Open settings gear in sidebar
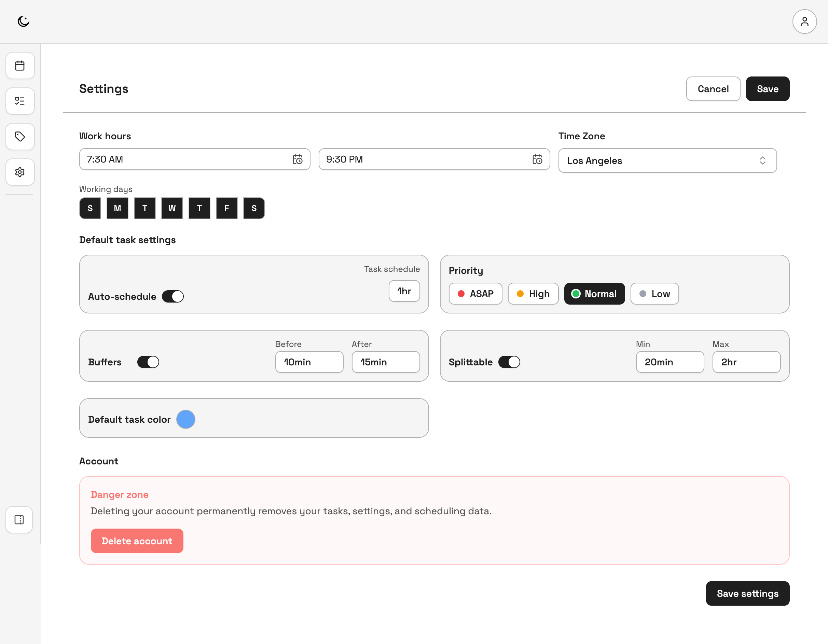 click(x=20, y=172)
